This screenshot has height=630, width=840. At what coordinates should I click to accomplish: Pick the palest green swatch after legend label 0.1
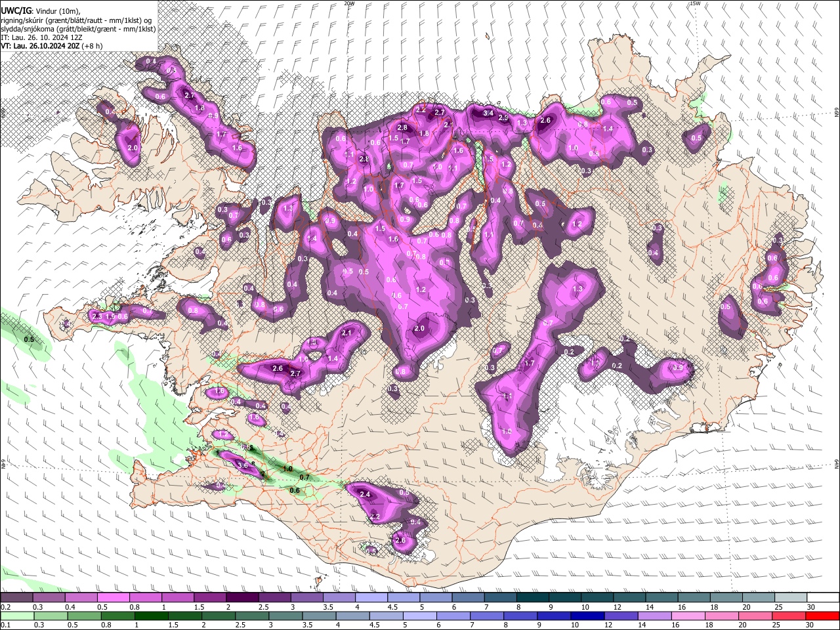coord(18,616)
